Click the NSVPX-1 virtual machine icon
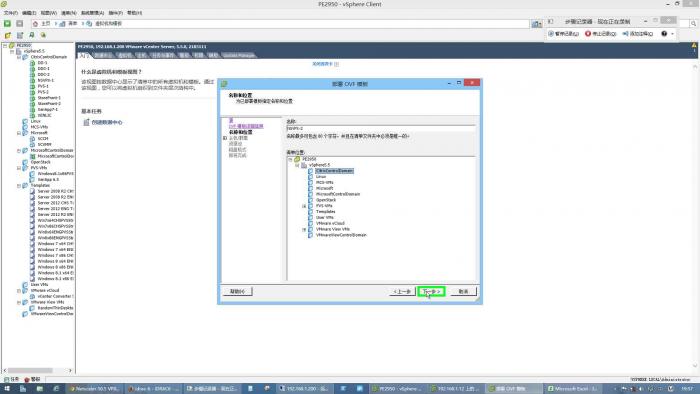 tap(32, 80)
